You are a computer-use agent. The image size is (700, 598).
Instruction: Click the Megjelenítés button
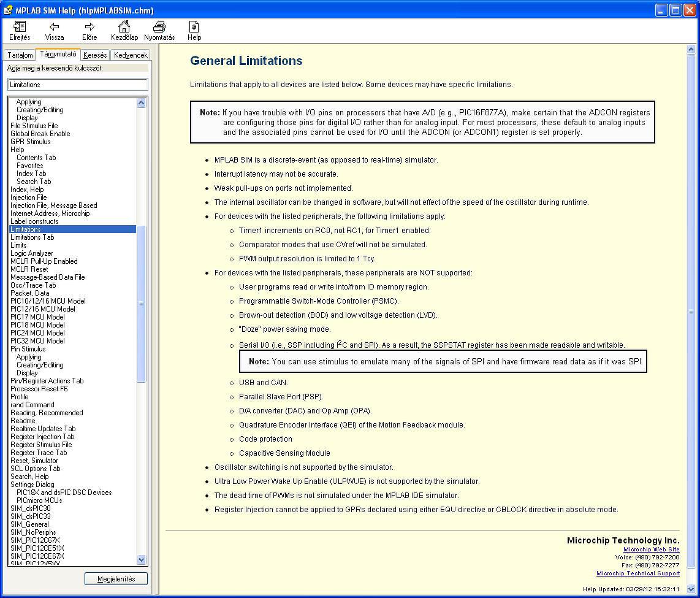(x=116, y=579)
